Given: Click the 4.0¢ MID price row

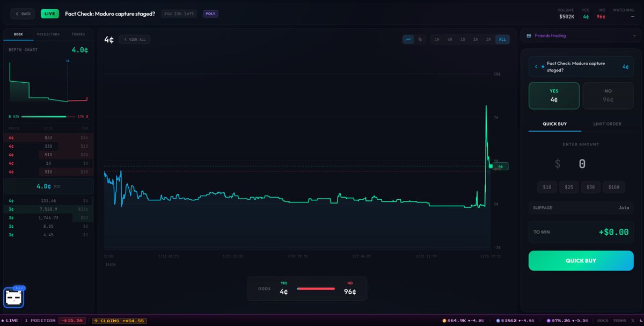Looking at the screenshot, I should tap(48, 186).
